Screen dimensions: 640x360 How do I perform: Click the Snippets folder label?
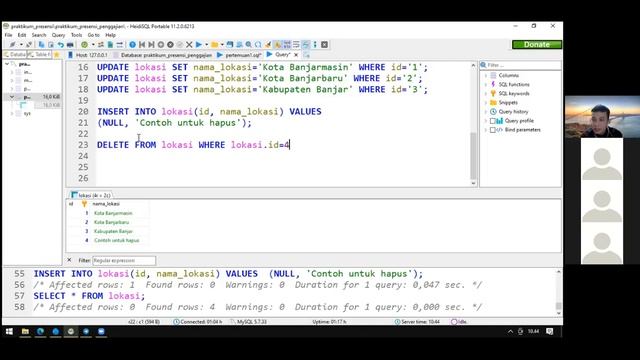(x=508, y=102)
